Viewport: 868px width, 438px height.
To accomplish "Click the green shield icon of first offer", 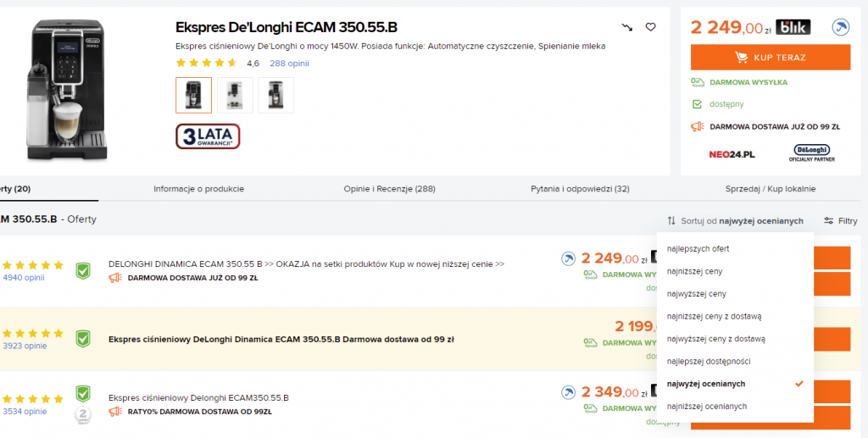I will 82,270.
